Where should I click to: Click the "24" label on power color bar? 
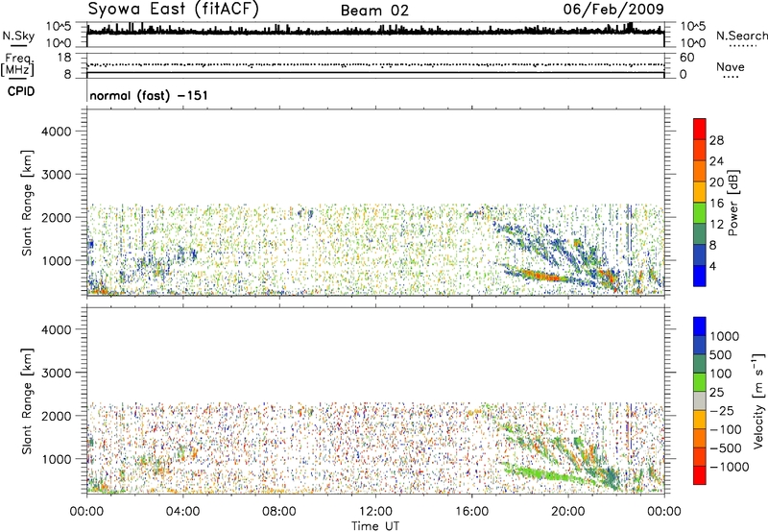(716, 161)
